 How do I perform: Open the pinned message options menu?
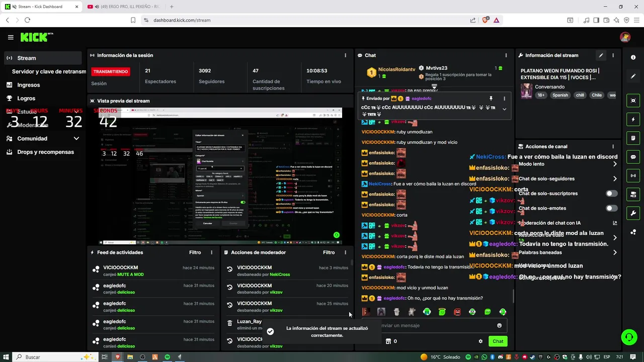tap(504, 99)
